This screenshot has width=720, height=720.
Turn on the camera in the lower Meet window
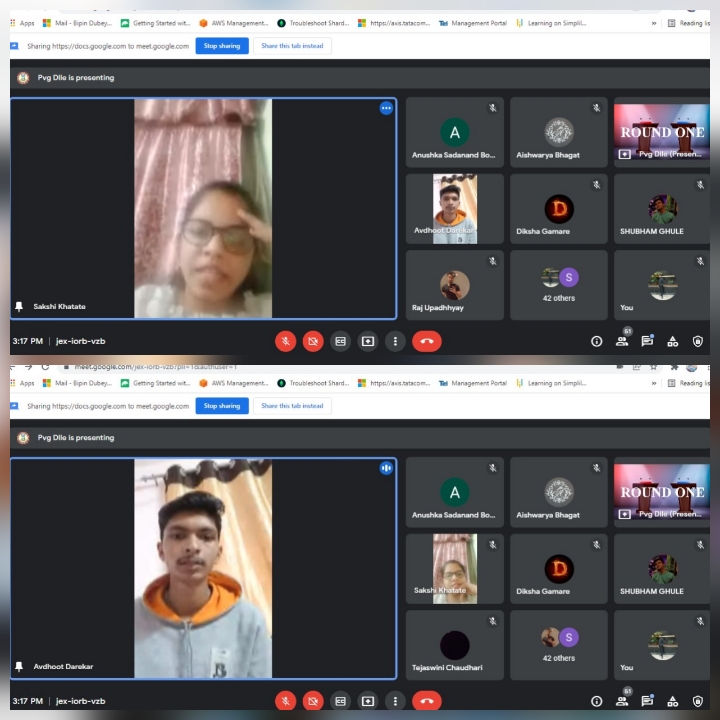[x=313, y=701]
